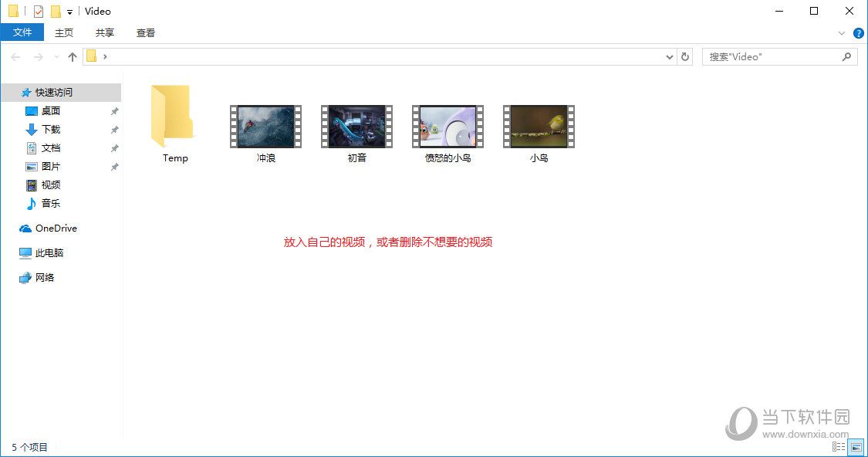
Task: Click the pin icon beside 图片
Action: pos(115,167)
